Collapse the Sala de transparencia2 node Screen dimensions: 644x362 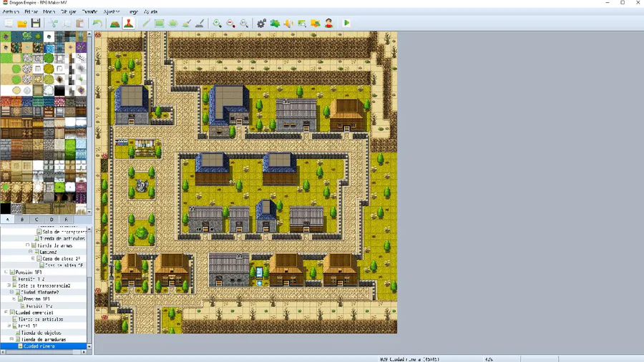(x=9, y=285)
